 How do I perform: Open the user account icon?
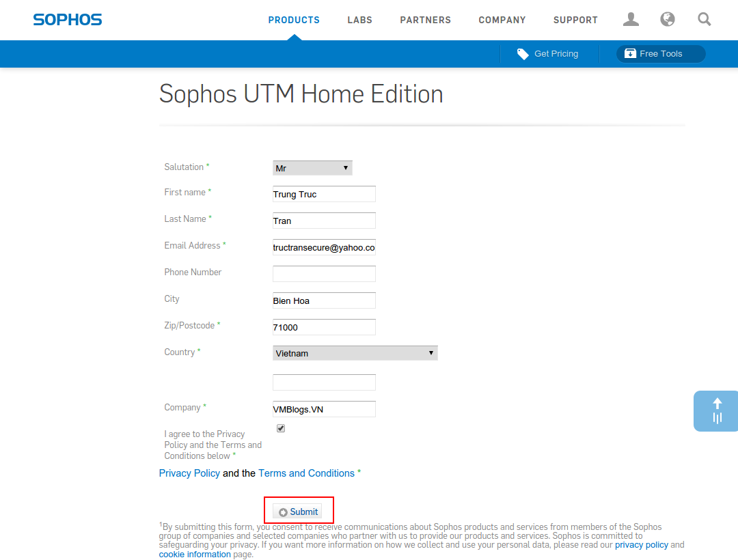point(631,20)
